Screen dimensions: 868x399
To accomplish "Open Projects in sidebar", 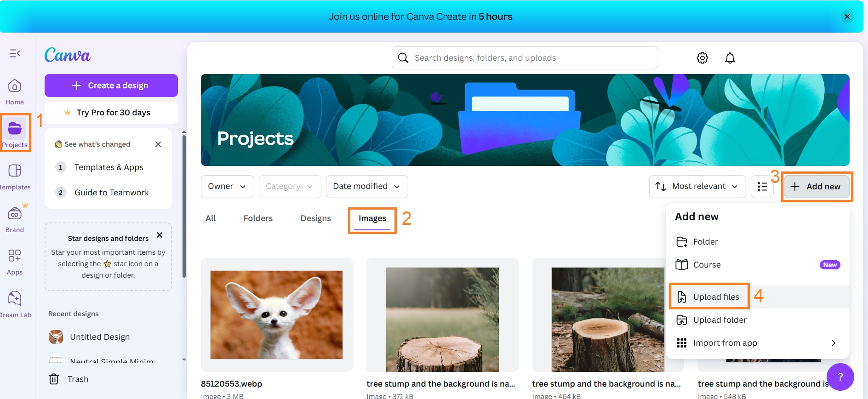I will tap(15, 133).
